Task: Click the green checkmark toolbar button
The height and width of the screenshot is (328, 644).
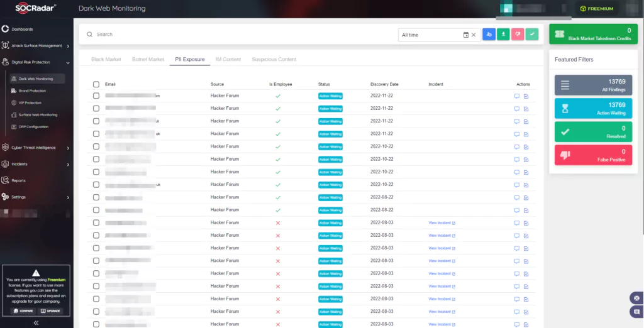Action: 532,35
